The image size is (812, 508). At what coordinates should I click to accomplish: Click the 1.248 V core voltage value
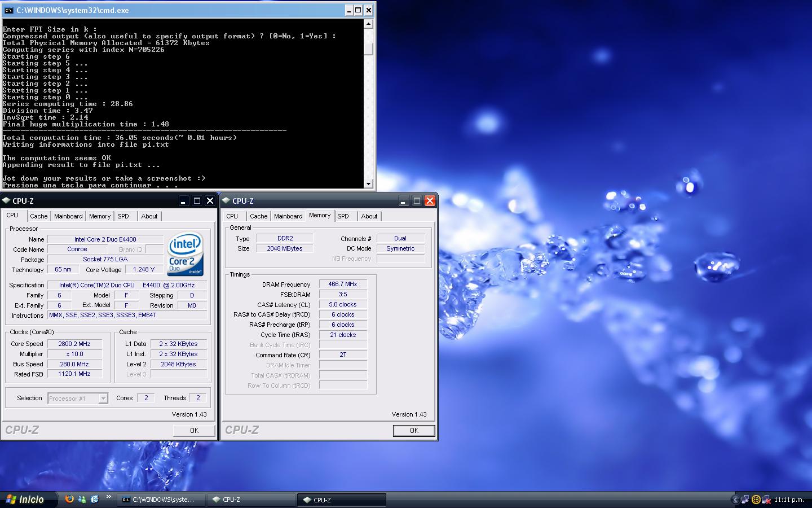click(144, 269)
